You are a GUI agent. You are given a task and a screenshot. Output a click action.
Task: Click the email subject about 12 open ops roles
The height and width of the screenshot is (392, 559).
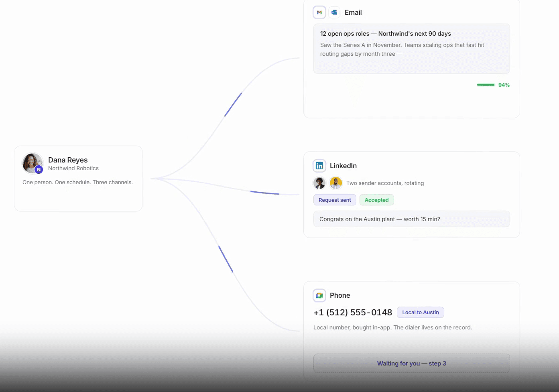click(386, 34)
